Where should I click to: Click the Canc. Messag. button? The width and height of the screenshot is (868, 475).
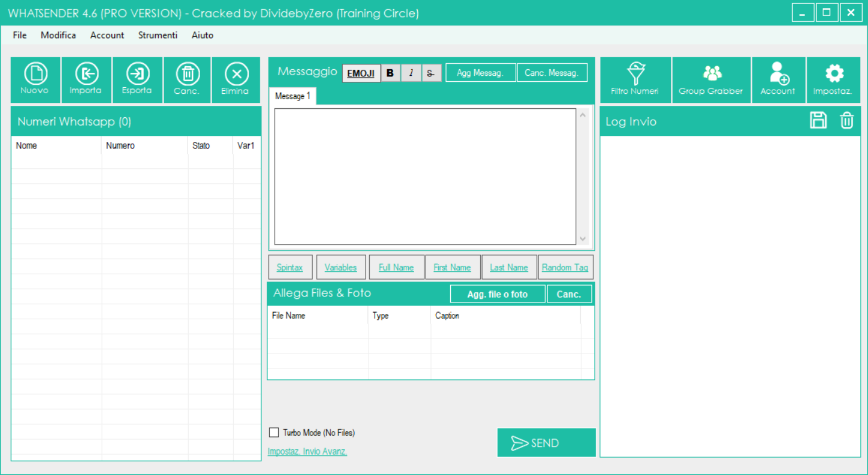[551, 73]
